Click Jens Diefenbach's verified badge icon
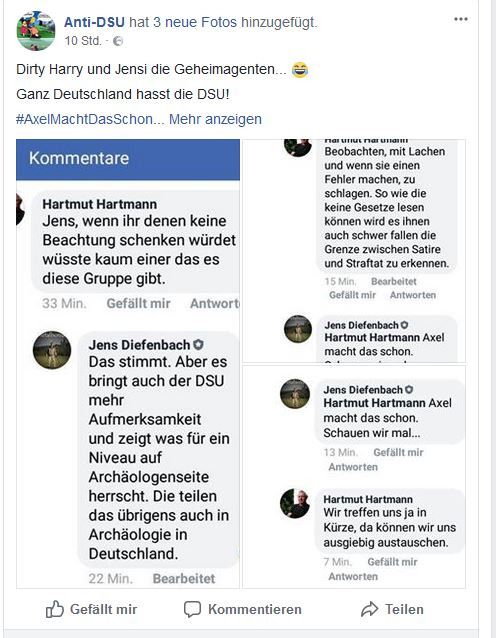Screen dimensions: 496x638 pyautogui.click(x=198, y=345)
